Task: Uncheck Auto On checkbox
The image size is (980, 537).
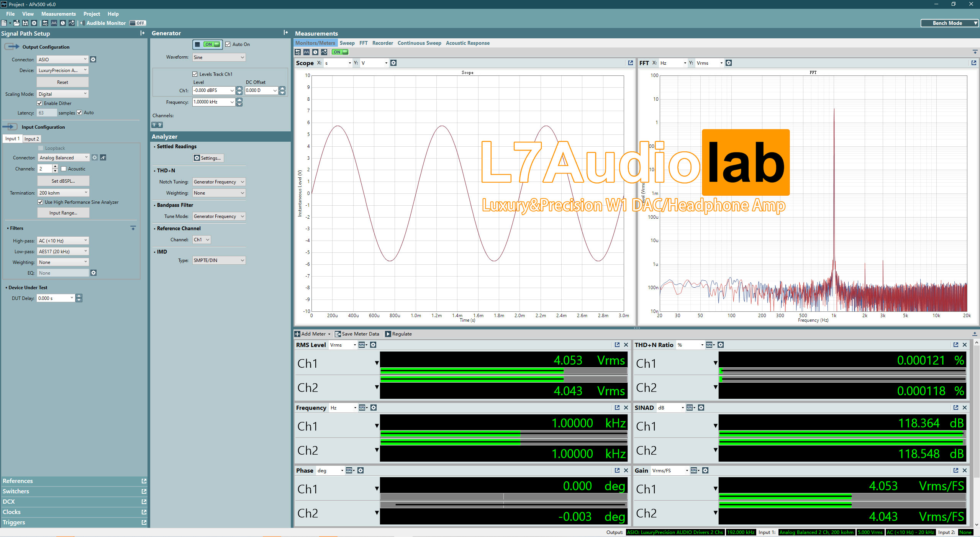Action: point(228,44)
